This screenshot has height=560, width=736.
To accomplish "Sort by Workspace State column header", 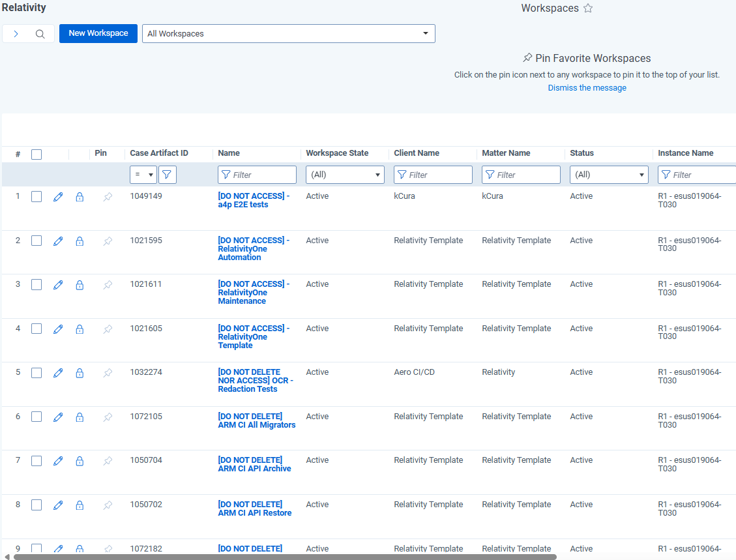I will click(x=337, y=153).
